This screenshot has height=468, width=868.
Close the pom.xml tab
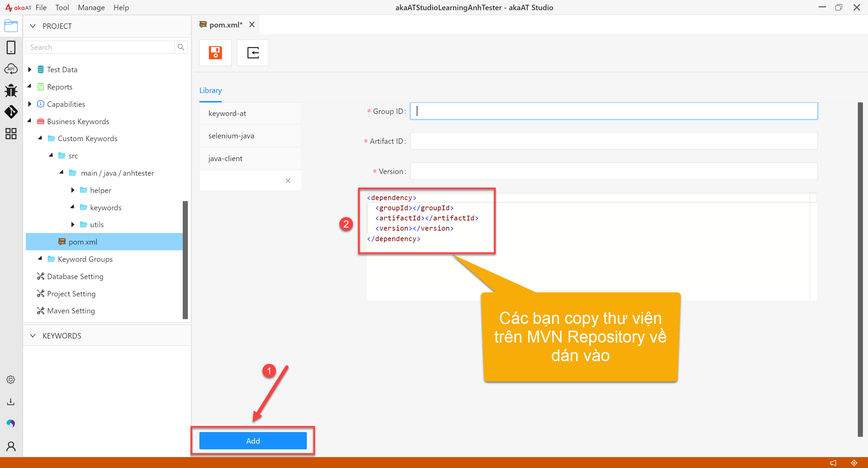click(x=252, y=24)
